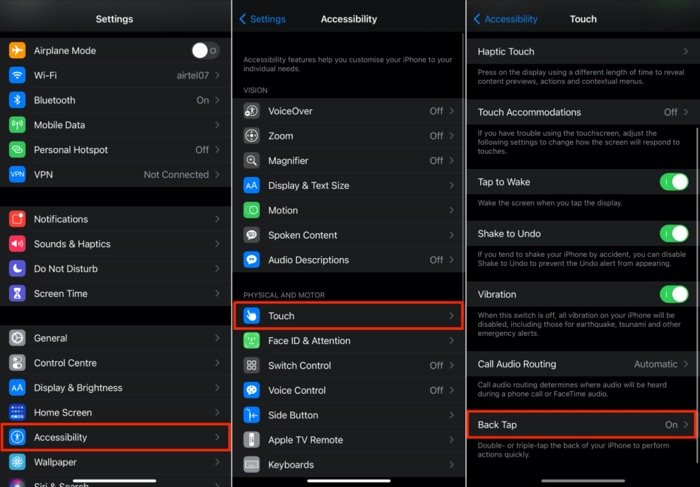The width and height of the screenshot is (700, 487).
Task: Tap the Wallpaper icon
Action: [x=17, y=462]
